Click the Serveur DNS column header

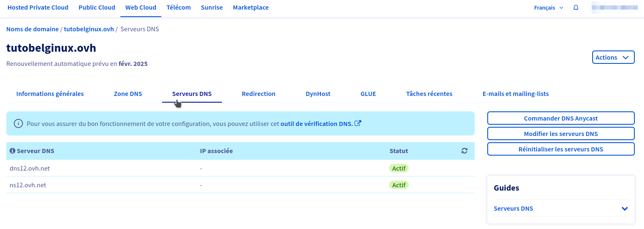tap(36, 151)
